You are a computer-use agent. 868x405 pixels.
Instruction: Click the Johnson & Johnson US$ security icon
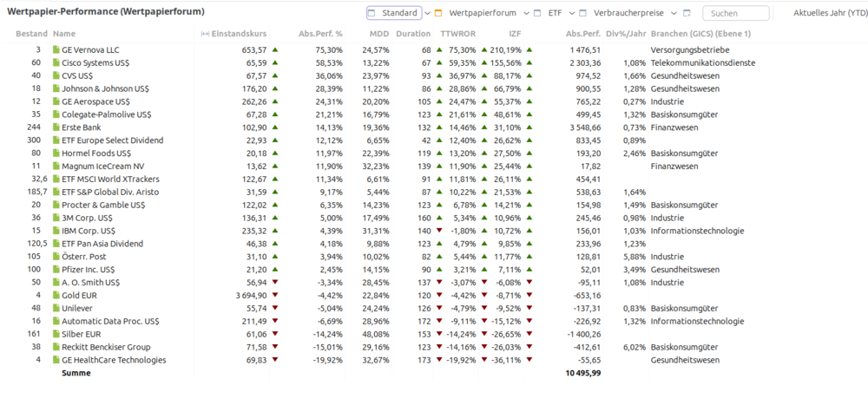pos(56,88)
